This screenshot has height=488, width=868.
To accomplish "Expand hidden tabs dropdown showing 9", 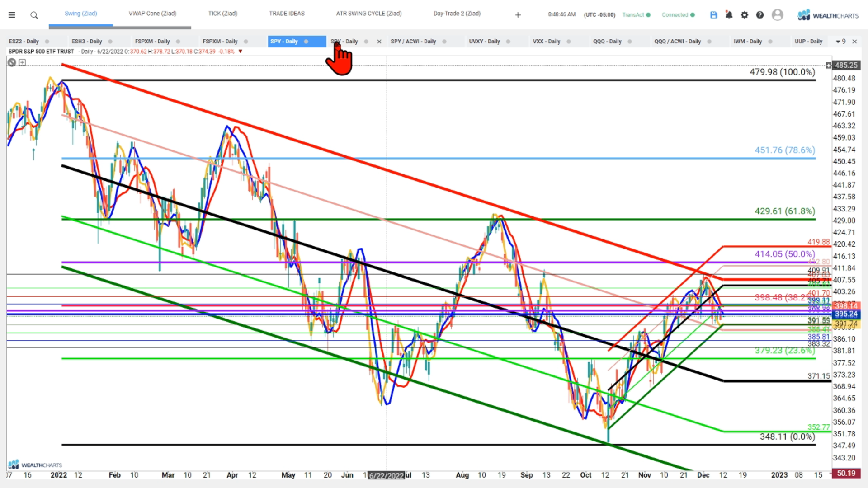I will point(840,42).
